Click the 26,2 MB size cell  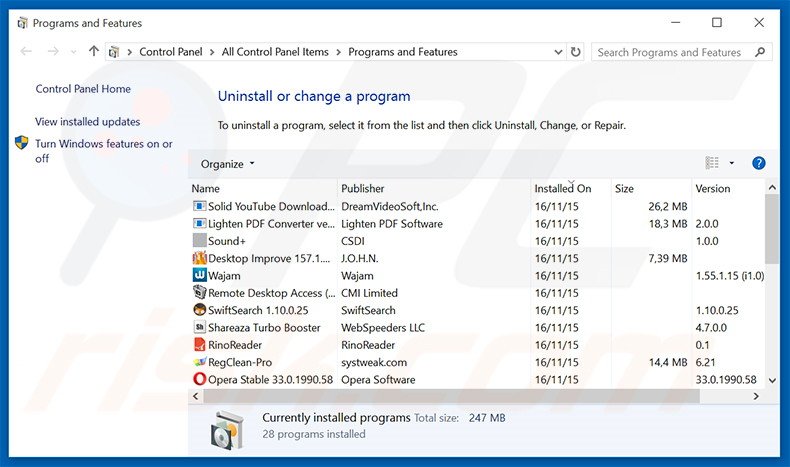pyautogui.click(x=668, y=206)
